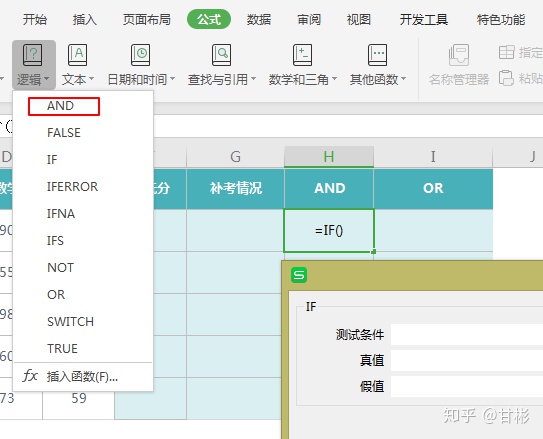Open the 日期和时间 functions icon
Screen dimensions: 543x439
point(141,55)
